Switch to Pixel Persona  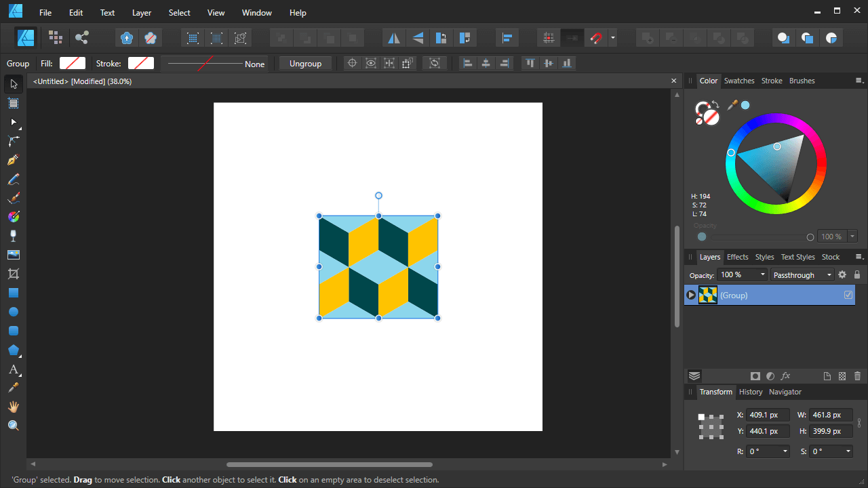[56, 37]
